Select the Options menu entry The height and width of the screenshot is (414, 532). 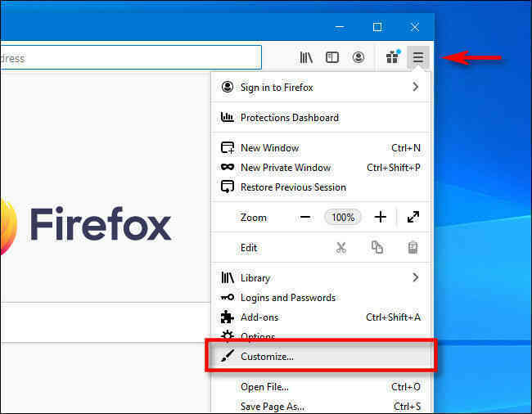321,335
